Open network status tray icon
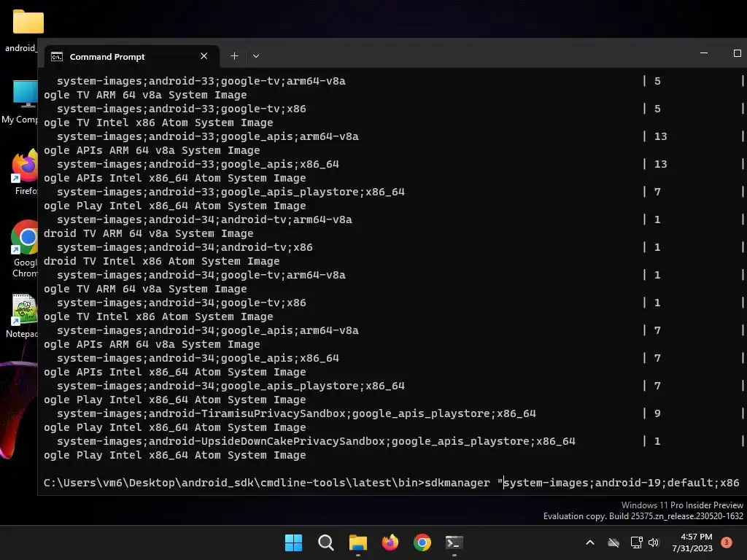 (x=636, y=542)
